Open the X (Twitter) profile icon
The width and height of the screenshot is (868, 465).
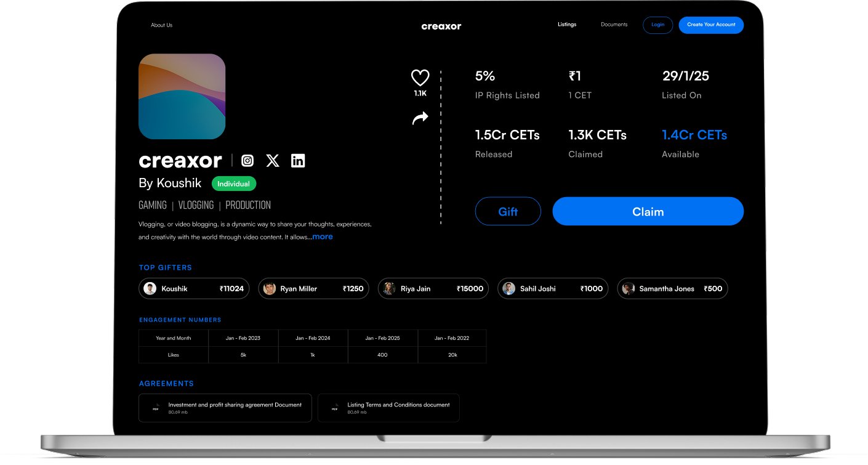pyautogui.click(x=273, y=161)
